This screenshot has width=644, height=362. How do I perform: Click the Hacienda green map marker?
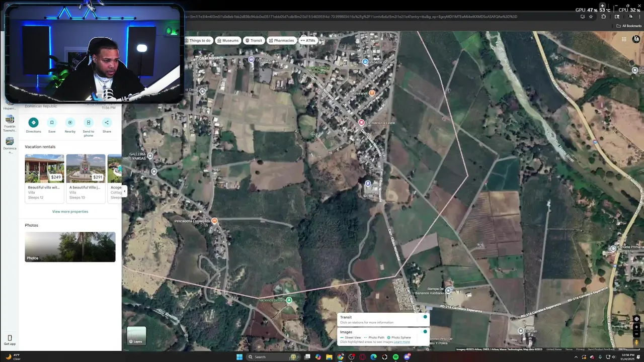[x=289, y=300]
